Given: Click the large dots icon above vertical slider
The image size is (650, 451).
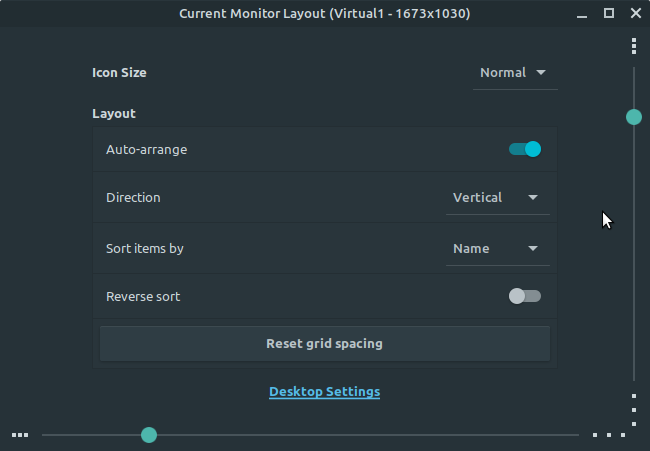Looking at the screenshot, I should click(x=634, y=46).
